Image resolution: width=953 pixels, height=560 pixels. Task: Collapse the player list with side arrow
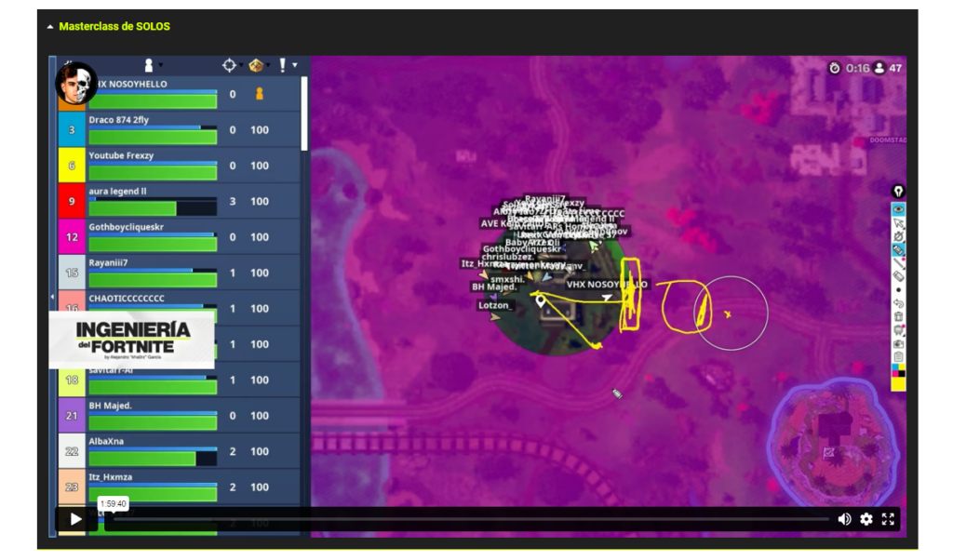tap(52, 297)
